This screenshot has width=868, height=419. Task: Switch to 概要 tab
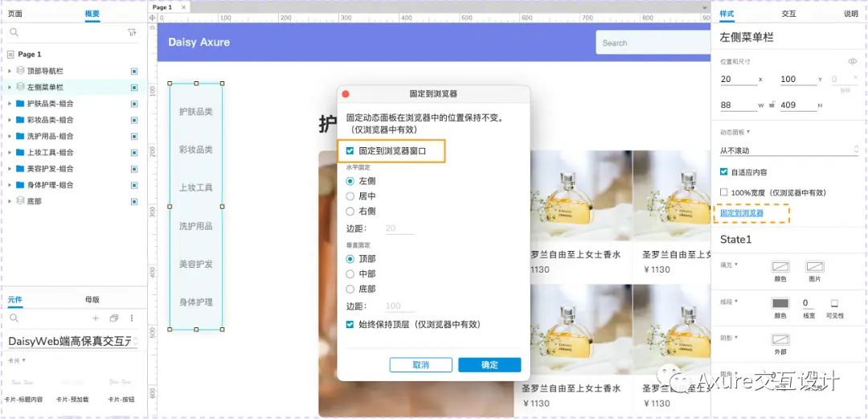tap(92, 14)
